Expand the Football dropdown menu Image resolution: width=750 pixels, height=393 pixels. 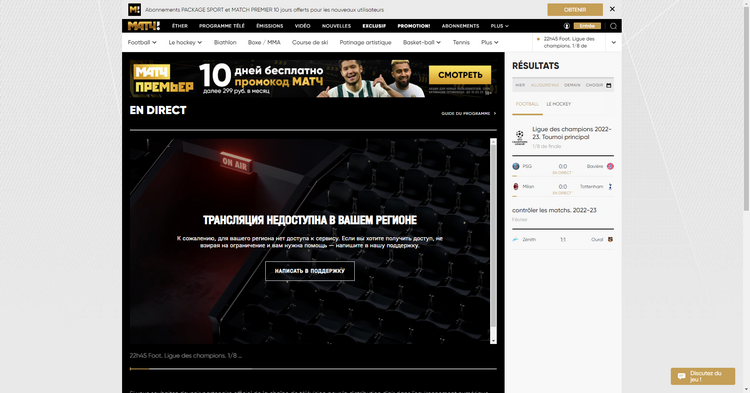tap(142, 43)
